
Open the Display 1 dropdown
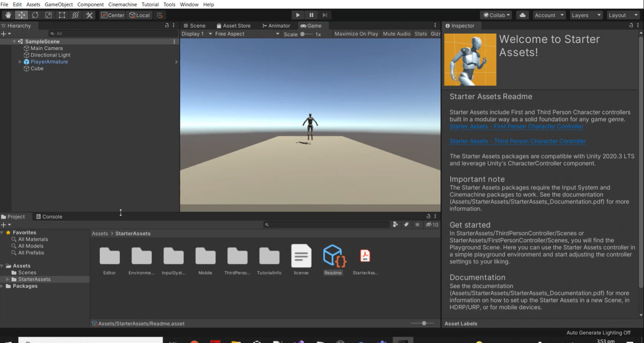click(197, 34)
